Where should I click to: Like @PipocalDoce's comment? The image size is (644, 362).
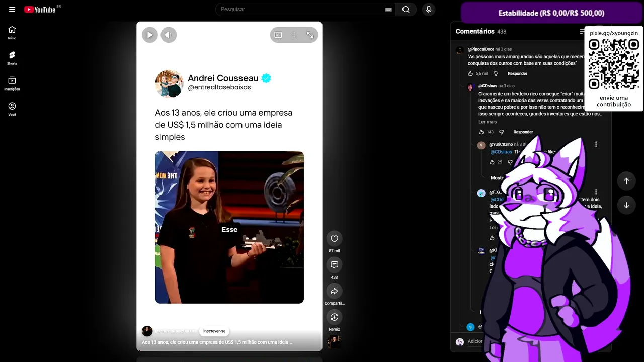(470, 74)
